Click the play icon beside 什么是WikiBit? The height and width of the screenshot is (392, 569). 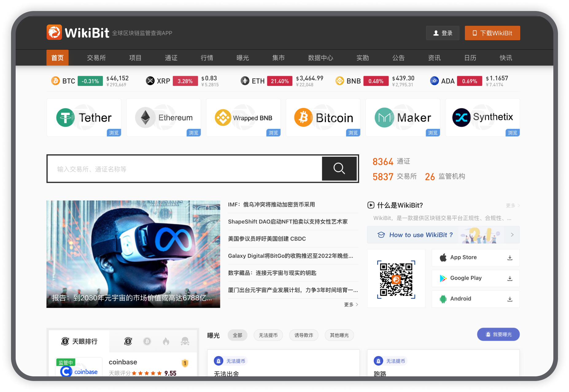pyautogui.click(x=371, y=205)
